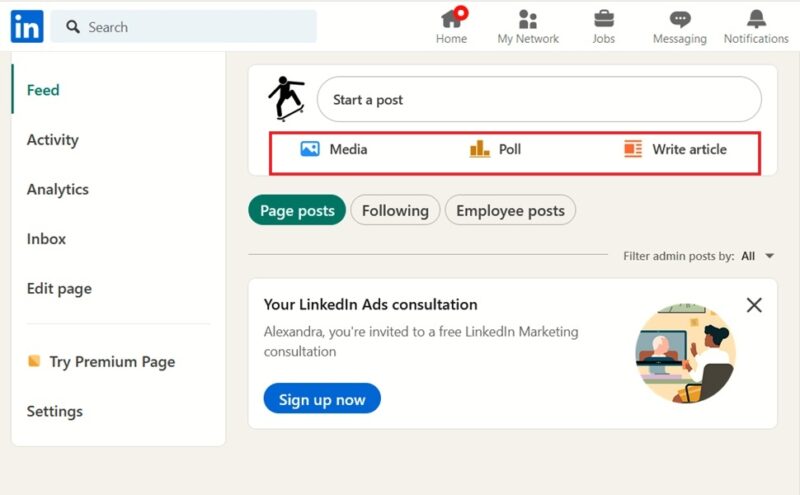Choose the Write article label
The height and width of the screenshot is (495, 800).
(689, 149)
